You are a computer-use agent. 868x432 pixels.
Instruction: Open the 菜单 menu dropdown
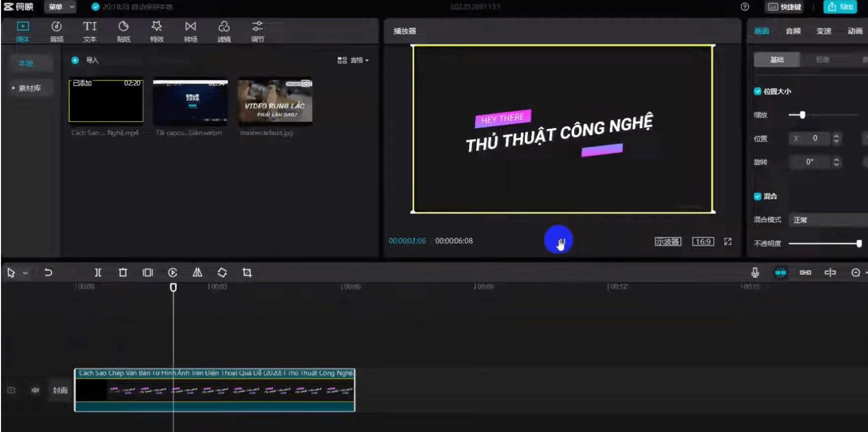61,7
